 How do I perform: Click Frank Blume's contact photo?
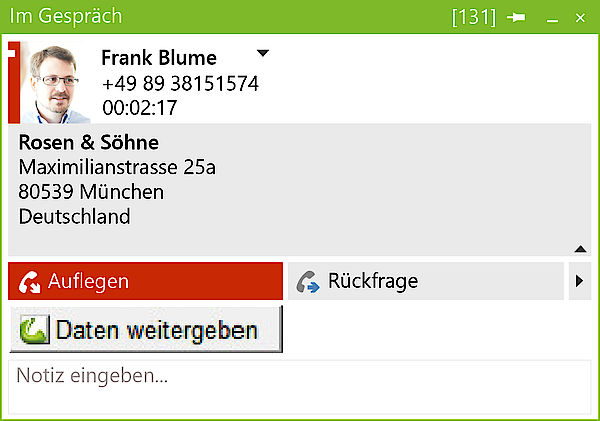55,83
